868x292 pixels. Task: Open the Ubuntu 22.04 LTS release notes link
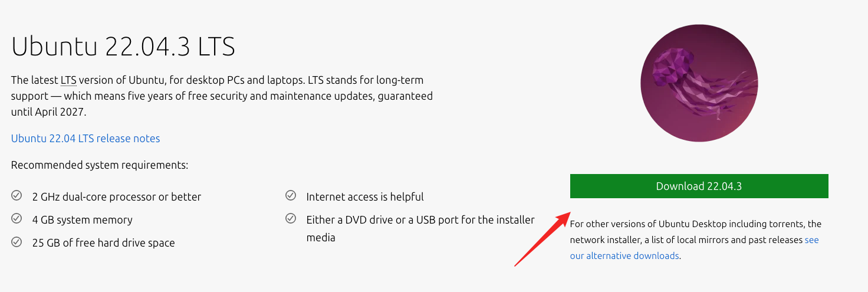[86, 139]
